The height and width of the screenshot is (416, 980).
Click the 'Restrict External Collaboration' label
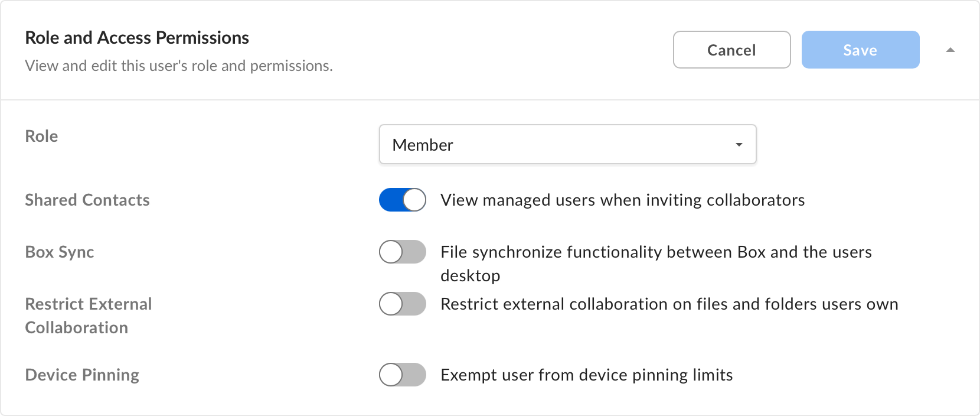[x=89, y=316]
